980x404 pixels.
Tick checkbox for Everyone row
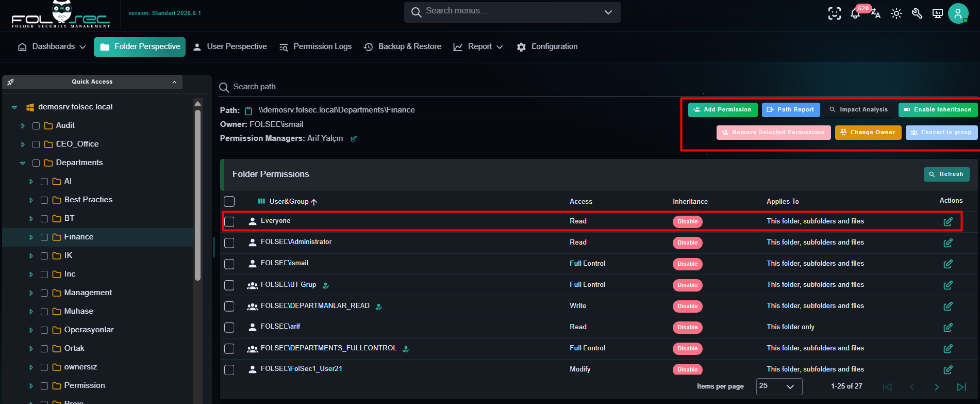[x=229, y=221]
